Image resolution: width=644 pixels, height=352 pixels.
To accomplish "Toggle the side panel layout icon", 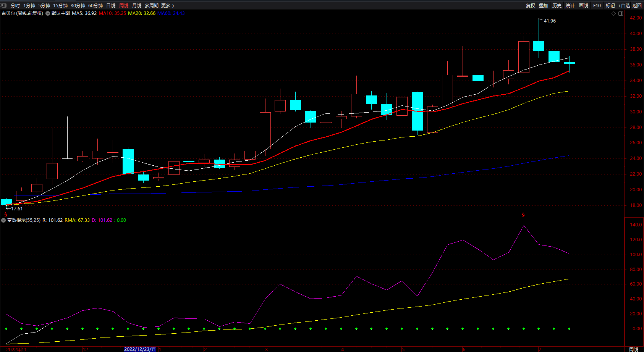I will click(621, 13).
